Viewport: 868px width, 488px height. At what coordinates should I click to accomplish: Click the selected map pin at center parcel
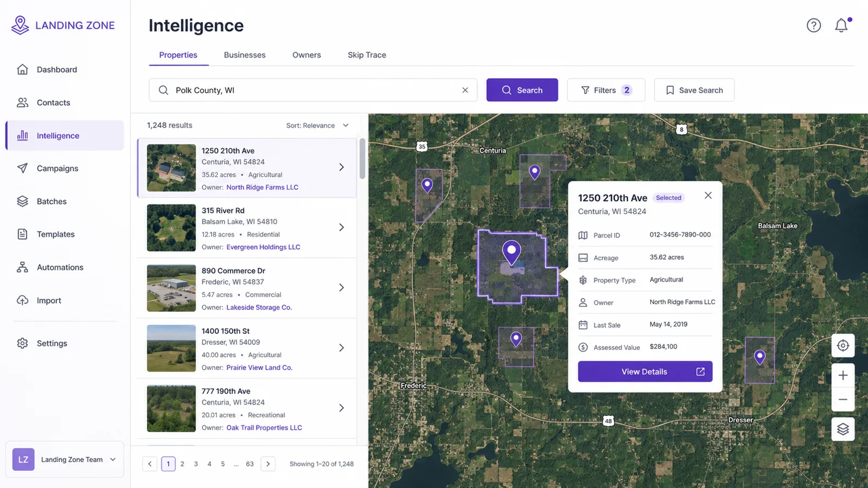512,253
